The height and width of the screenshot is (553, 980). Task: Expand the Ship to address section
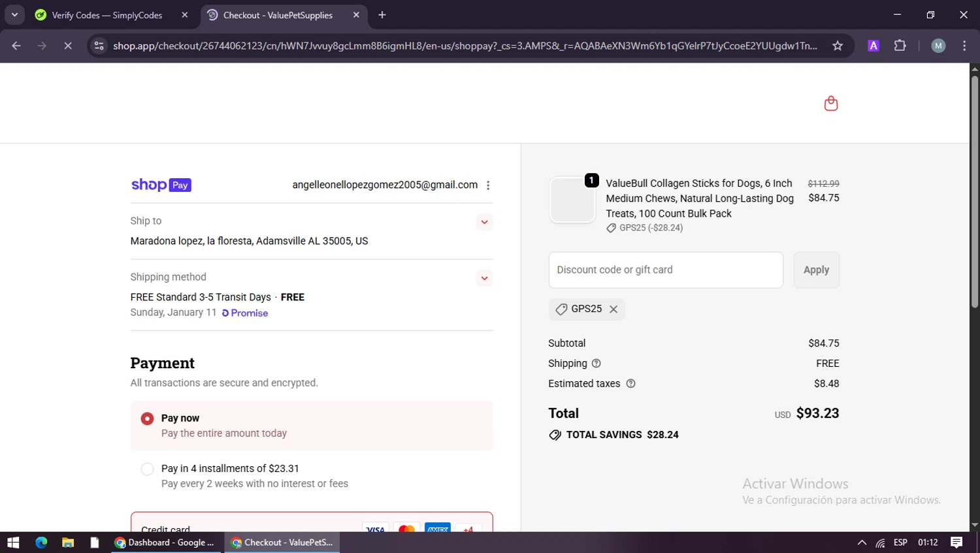click(x=484, y=222)
